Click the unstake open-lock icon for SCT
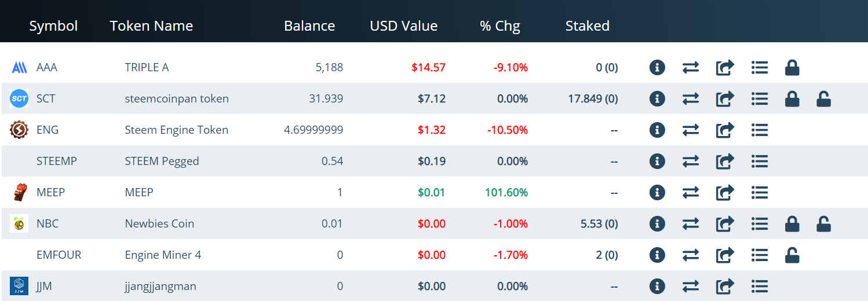The height and width of the screenshot is (301, 868). (x=823, y=99)
